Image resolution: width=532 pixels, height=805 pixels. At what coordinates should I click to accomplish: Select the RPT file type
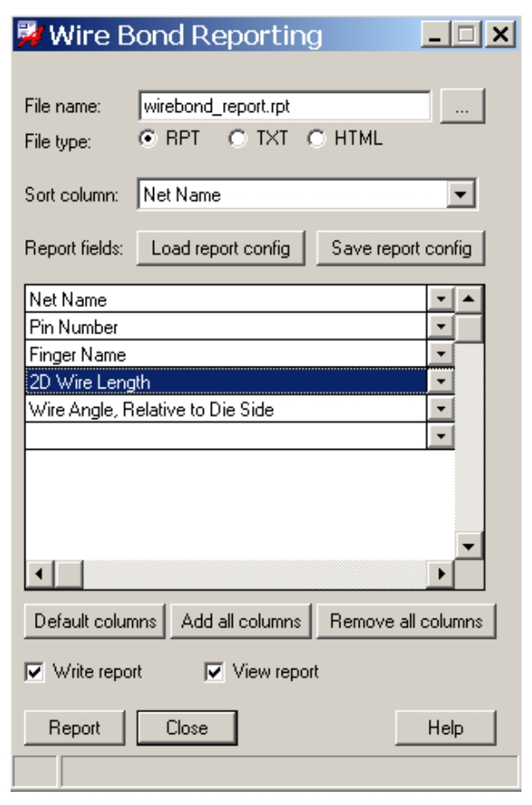point(147,139)
